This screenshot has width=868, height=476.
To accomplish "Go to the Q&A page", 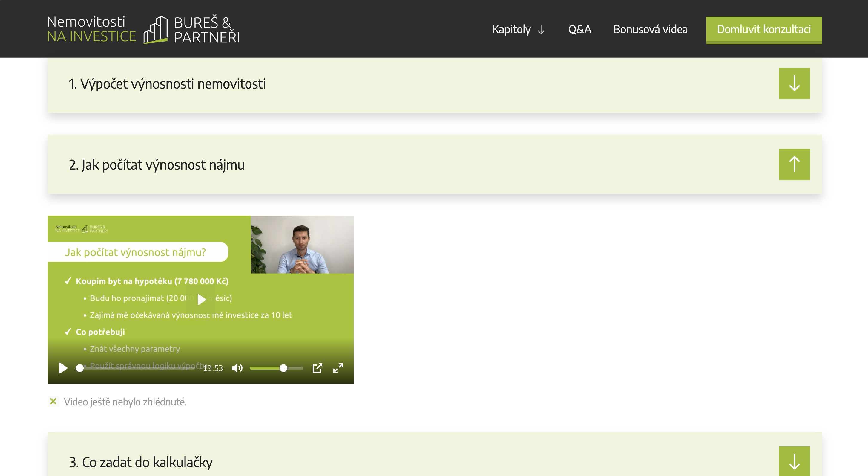I will click(x=579, y=29).
